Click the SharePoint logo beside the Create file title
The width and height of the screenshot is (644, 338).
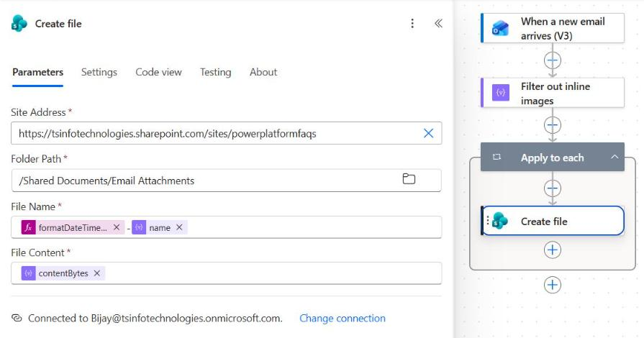tap(19, 24)
